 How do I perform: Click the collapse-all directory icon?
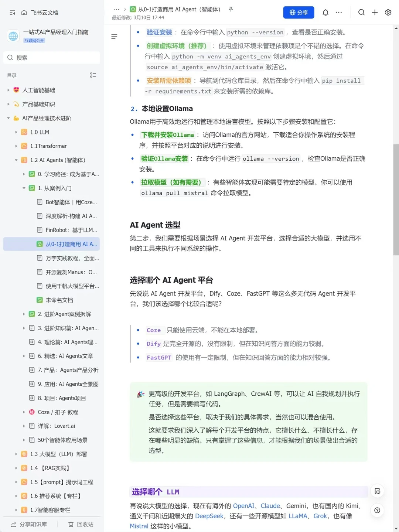click(x=93, y=75)
